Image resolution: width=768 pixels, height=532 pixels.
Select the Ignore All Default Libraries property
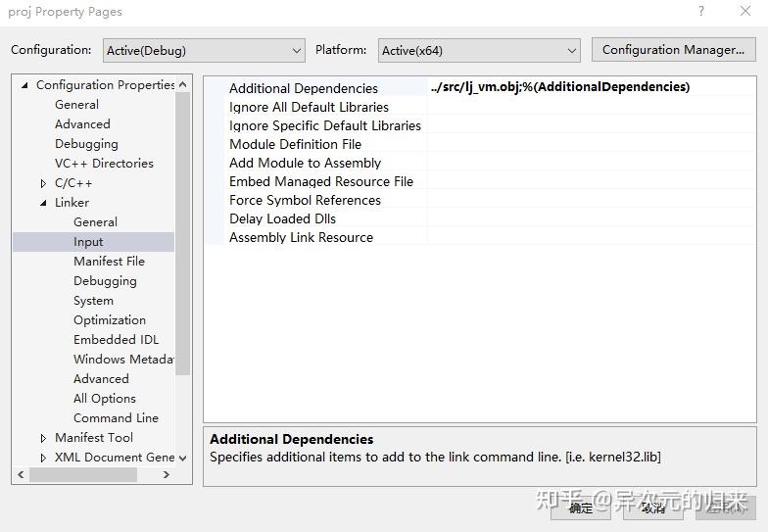click(309, 107)
